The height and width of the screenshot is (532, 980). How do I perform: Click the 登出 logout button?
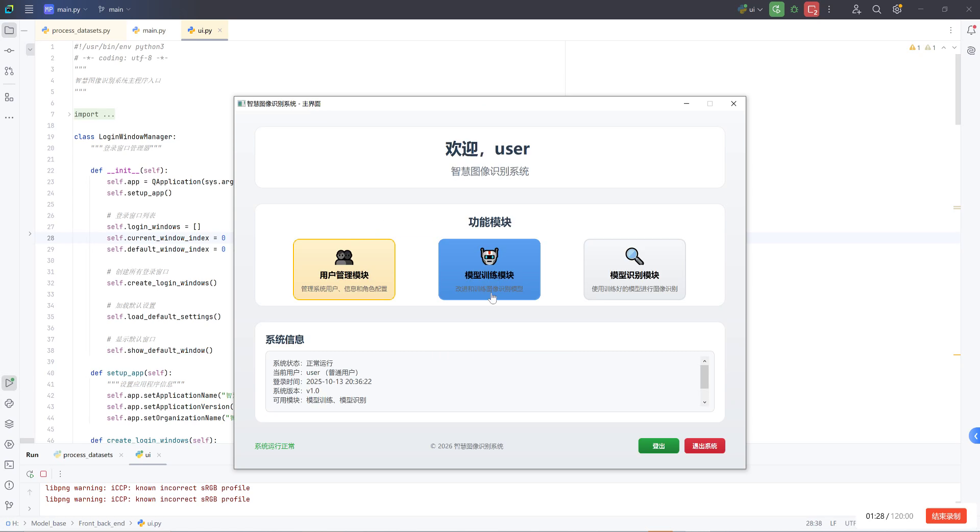click(x=658, y=446)
